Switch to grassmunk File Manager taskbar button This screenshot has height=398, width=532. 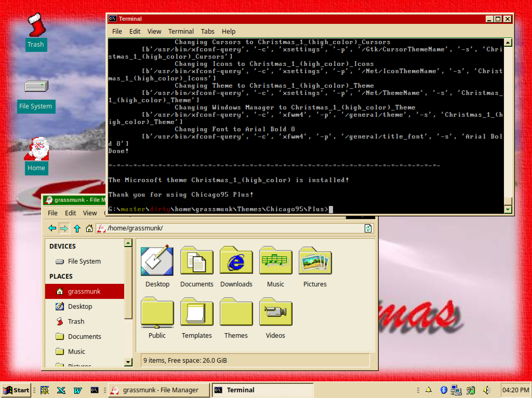159,390
